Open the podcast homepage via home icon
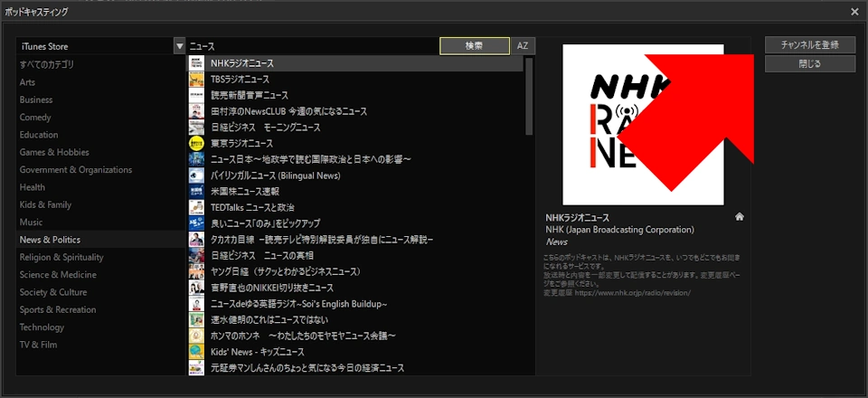868x398 pixels. tap(739, 217)
